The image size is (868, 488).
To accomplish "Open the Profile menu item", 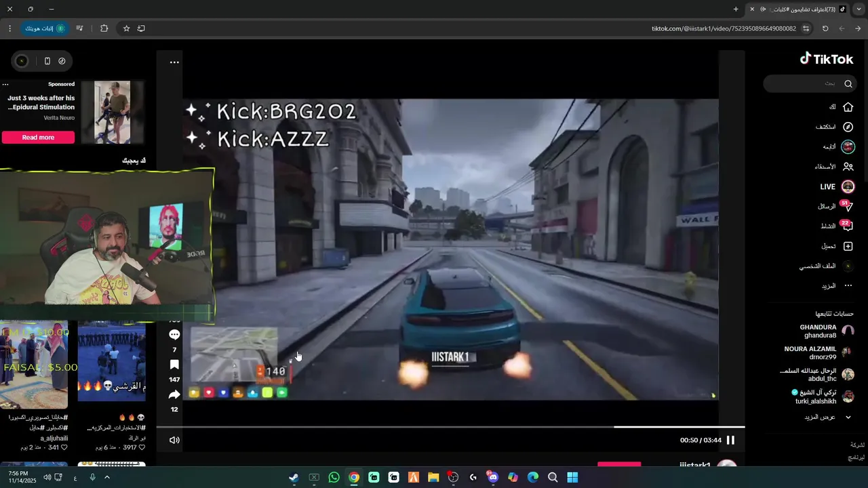I will pos(826,266).
